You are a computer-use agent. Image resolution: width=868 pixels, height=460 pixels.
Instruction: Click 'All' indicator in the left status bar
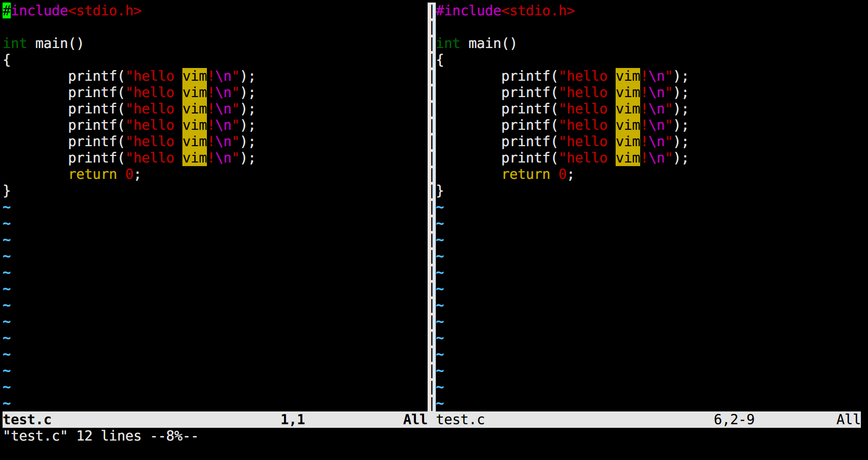[415, 420]
